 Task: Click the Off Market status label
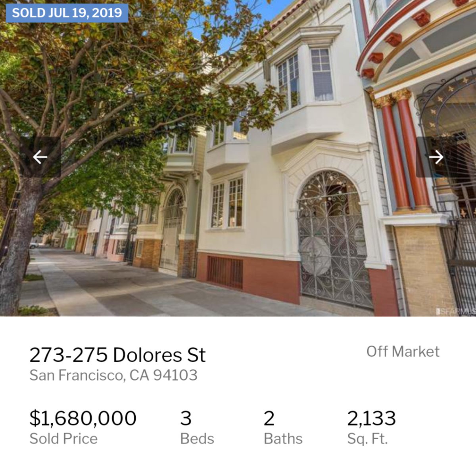(x=403, y=352)
